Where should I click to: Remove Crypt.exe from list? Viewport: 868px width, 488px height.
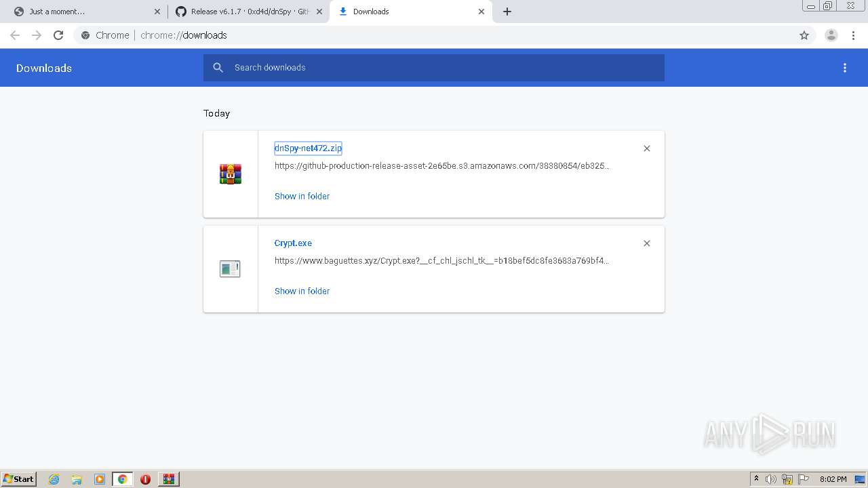[x=647, y=243]
